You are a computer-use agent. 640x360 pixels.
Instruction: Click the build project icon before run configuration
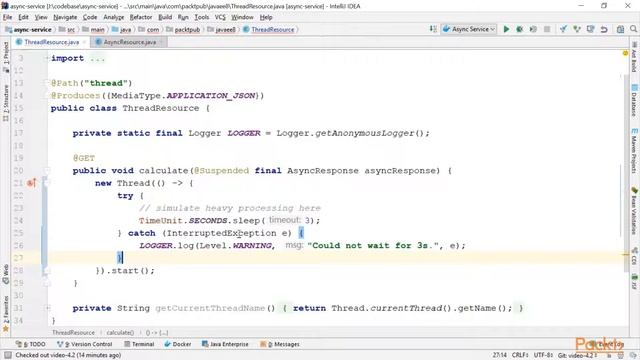click(433, 29)
